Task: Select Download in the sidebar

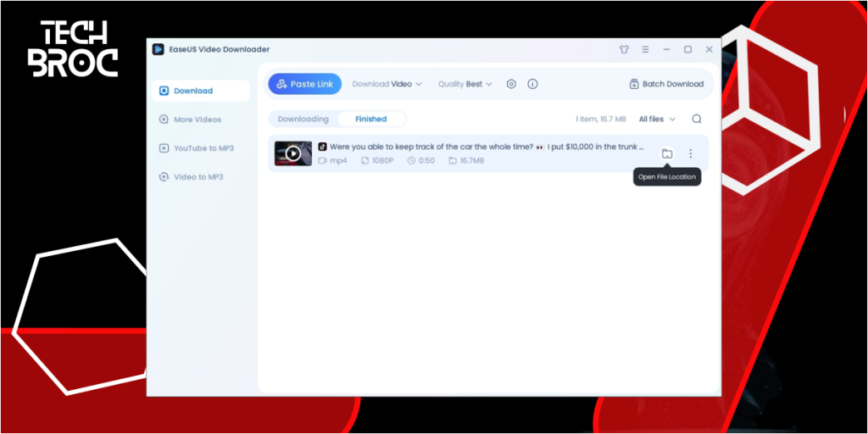Action: click(200, 91)
